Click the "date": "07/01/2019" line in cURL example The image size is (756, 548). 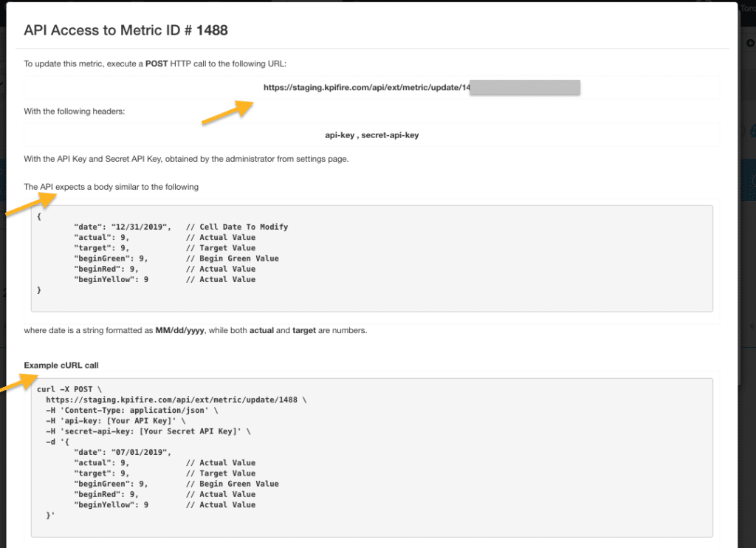pyautogui.click(x=123, y=452)
